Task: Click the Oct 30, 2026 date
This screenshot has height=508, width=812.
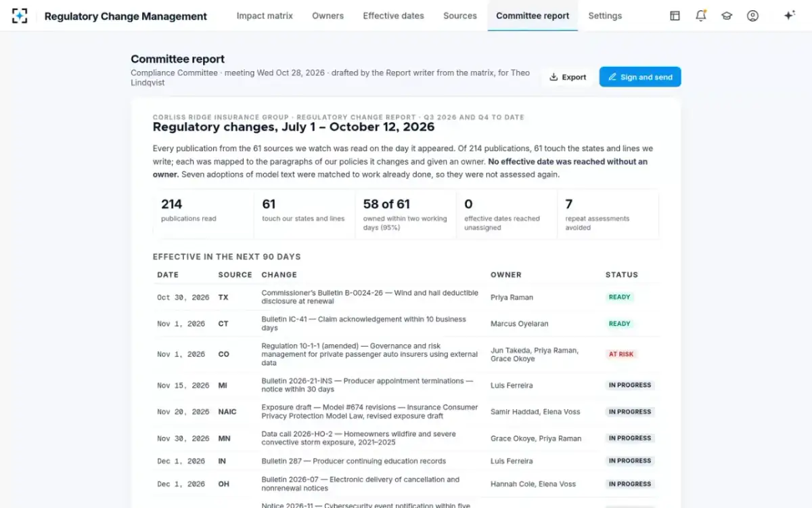Action: (x=183, y=297)
